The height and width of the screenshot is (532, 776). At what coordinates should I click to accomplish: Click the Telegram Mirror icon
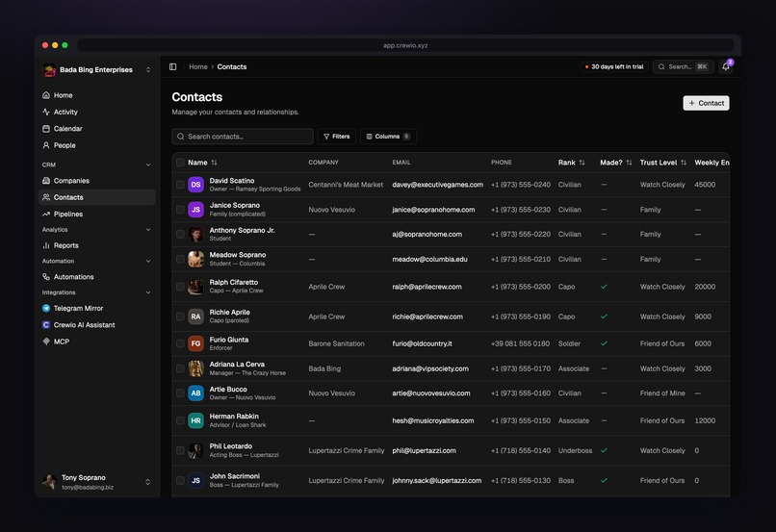(x=46, y=308)
